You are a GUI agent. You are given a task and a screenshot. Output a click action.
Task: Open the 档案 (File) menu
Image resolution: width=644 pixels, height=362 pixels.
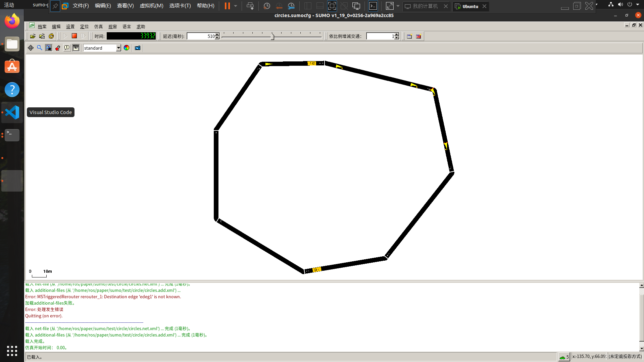(42, 27)
